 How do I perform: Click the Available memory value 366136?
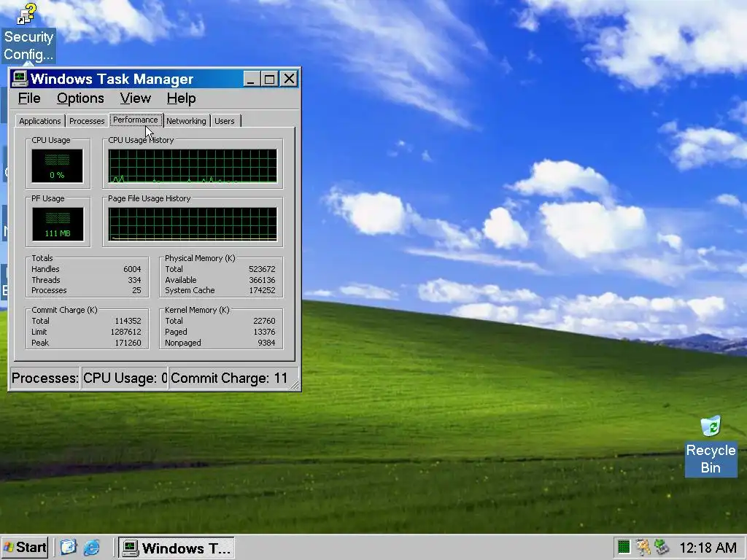pos(262,280)
